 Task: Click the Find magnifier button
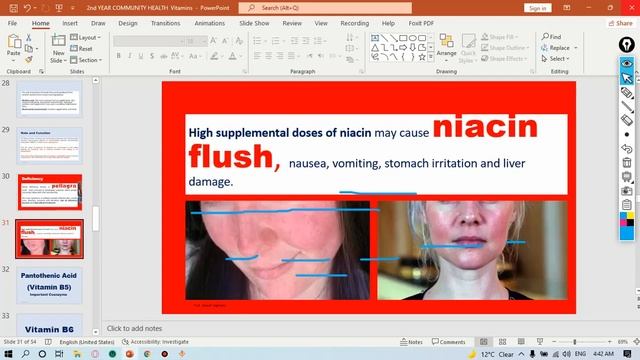(551, 37)
